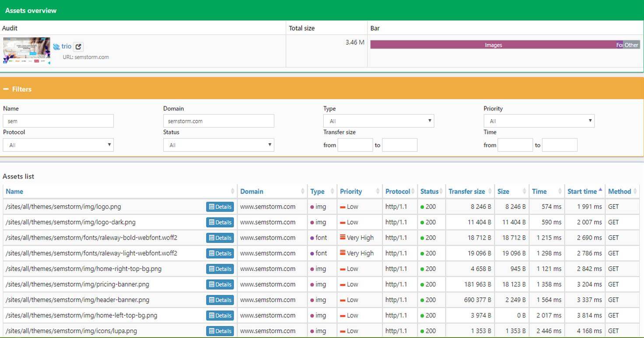Click the Domain filter input
The width and height of the screenshot is (644, 338).
pyautogui.click(x=219, y=121)
